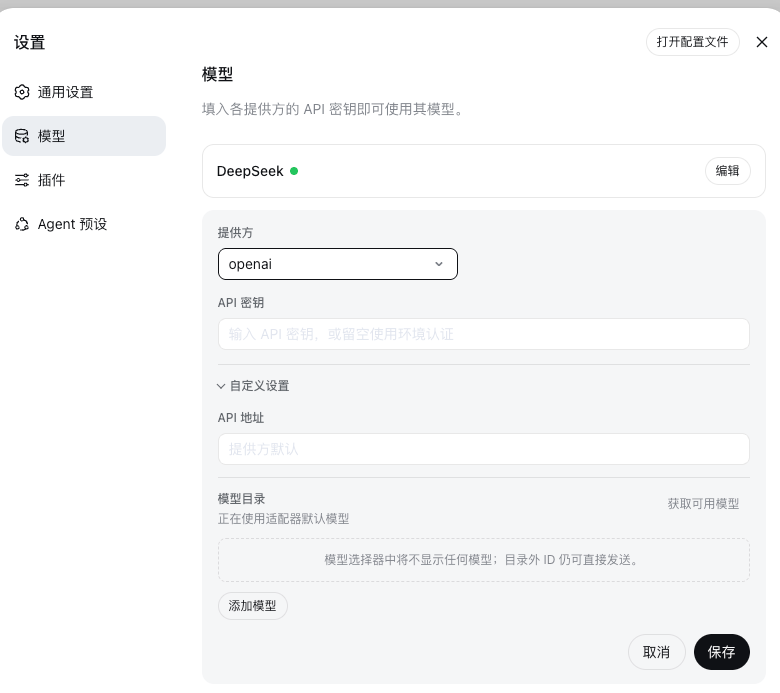Click the 添加模型 button

(253, 606)
